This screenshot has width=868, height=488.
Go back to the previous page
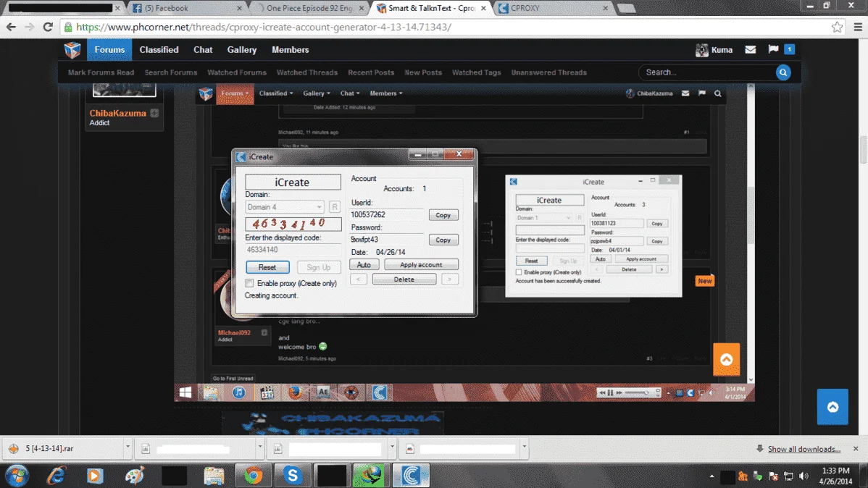click(x=11, y=27)
